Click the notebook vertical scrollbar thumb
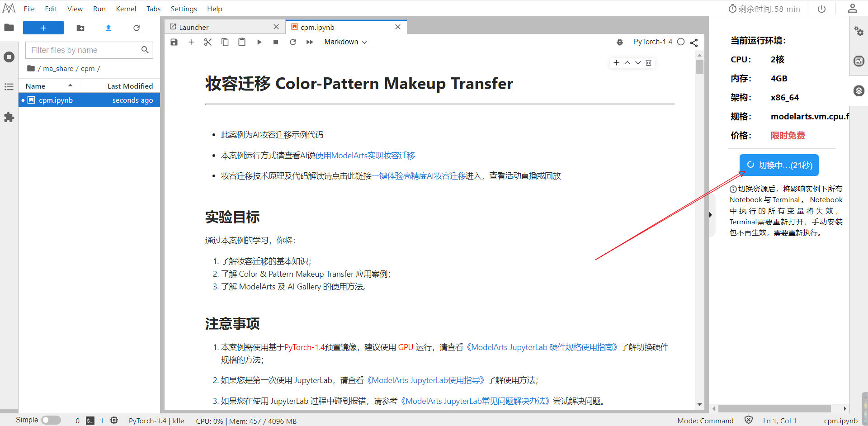 coord(699,66)
